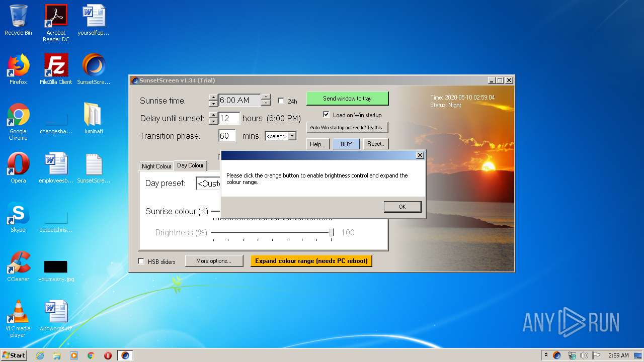
Task: Click Send window to tray
Action: [x=347, y=99]
